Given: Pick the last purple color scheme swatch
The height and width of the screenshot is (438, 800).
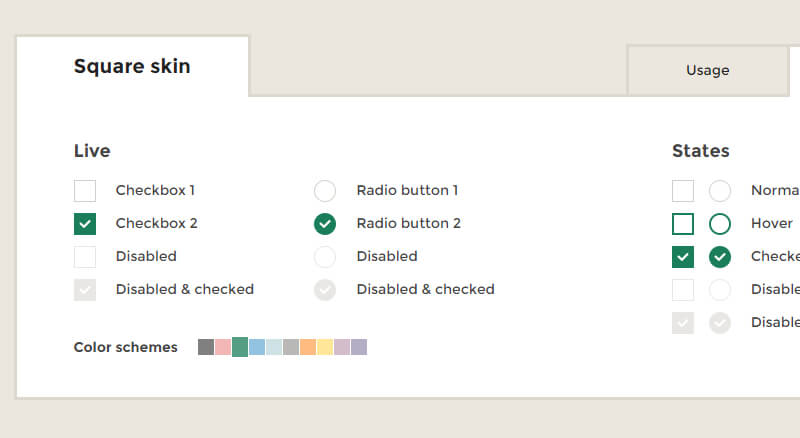Looking at the screenshot, I should tap(359, 347).
